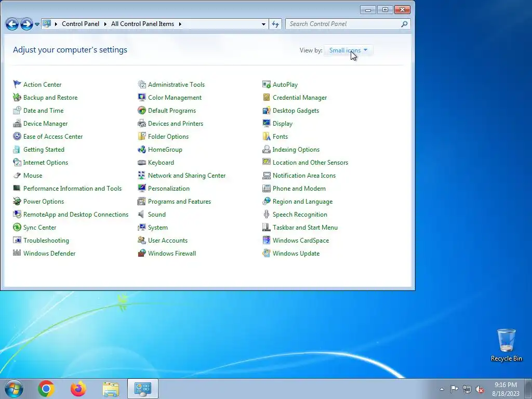The height and width of the screenshot is (399, 532).
Task: Click the Speech Recognition microphone icon
Action: click(x=267, y=214)
